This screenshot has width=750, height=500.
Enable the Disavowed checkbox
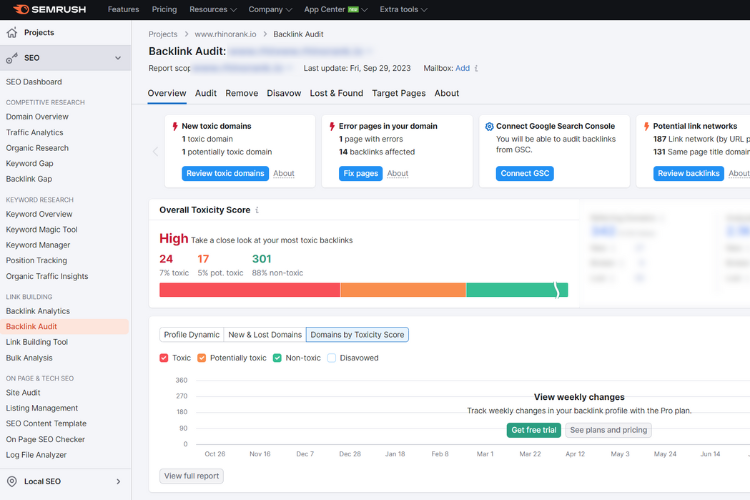click(x=331, y=358)
